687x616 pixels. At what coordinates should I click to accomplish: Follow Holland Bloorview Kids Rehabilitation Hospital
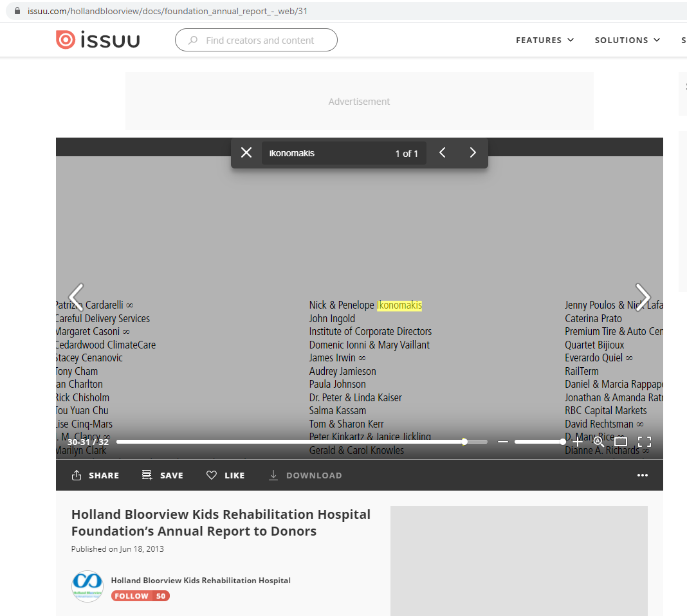140,596
